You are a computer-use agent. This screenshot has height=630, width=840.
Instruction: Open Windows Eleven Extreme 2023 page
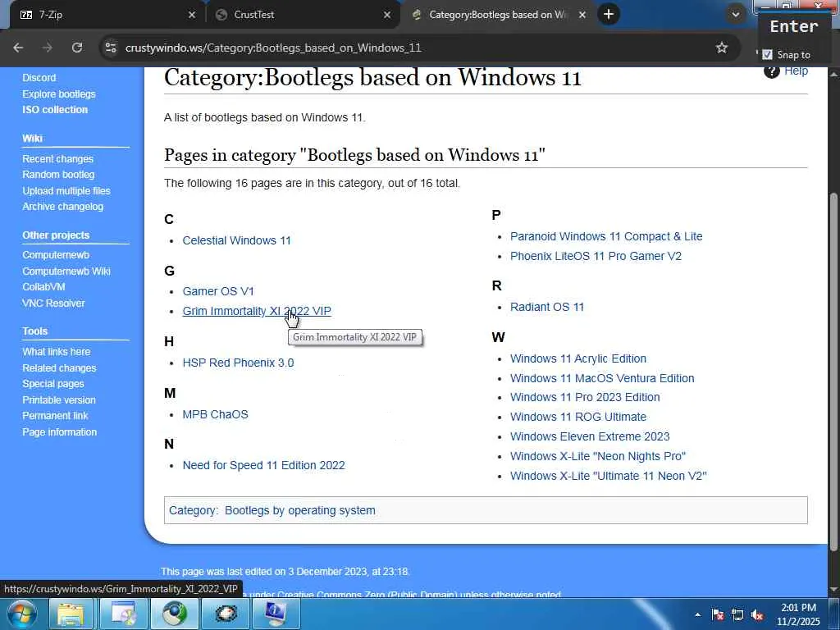coord(590,436)
